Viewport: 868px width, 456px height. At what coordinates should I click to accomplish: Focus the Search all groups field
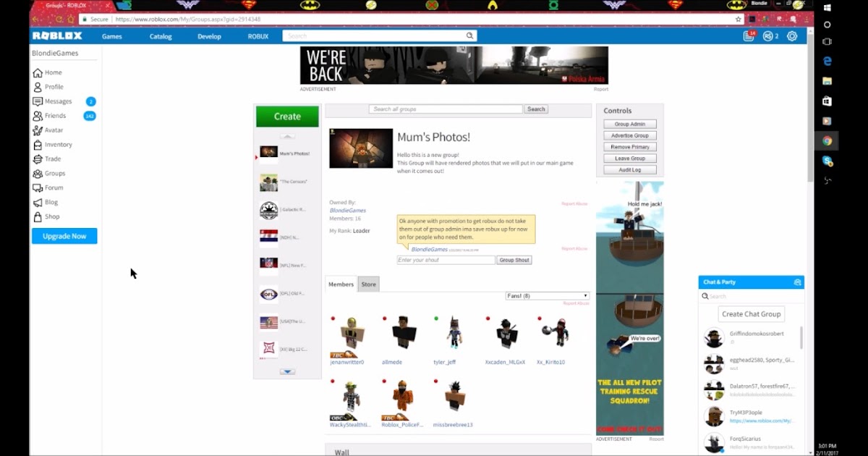pos(446,109)
